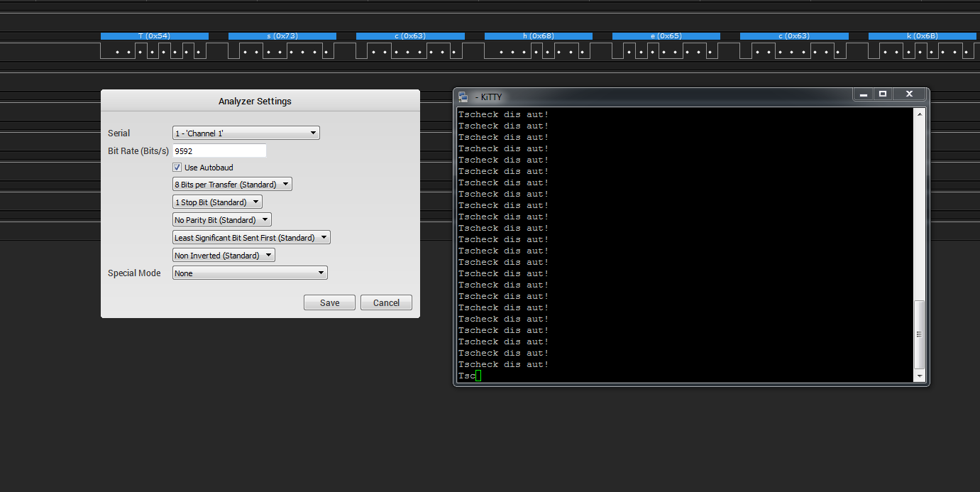Click the KiTTY scrollbar down arrow

[x=920, y=376]
